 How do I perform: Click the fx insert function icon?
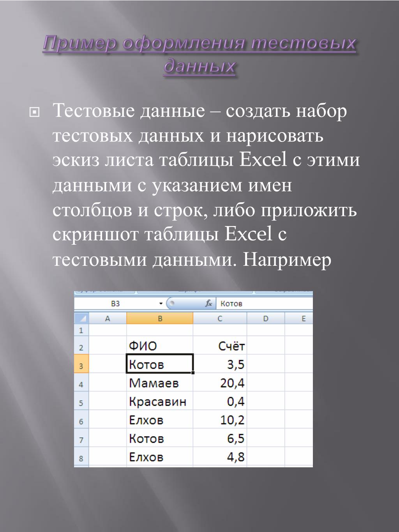[209, 303]
